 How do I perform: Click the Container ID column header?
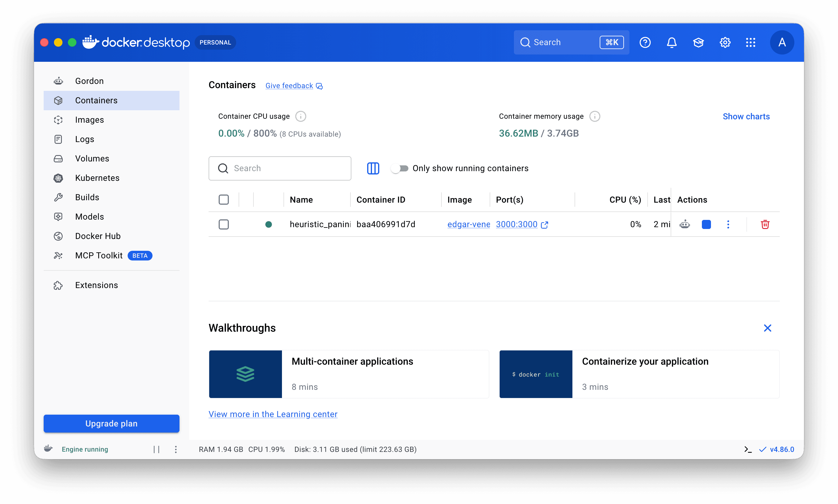click(x=381, y=200)
